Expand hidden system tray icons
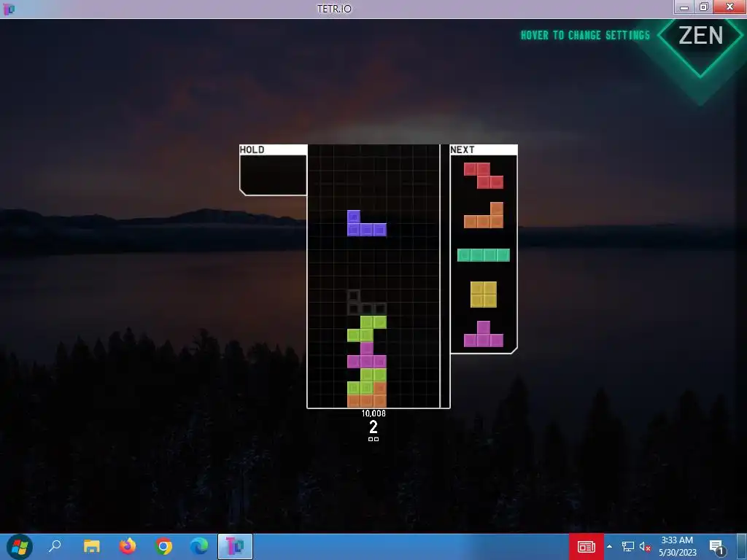The image size is (747, 560). (609, 546)
